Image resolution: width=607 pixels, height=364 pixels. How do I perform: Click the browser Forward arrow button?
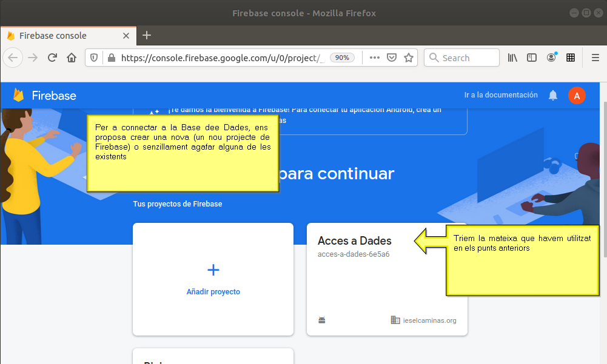coord(33,58)
